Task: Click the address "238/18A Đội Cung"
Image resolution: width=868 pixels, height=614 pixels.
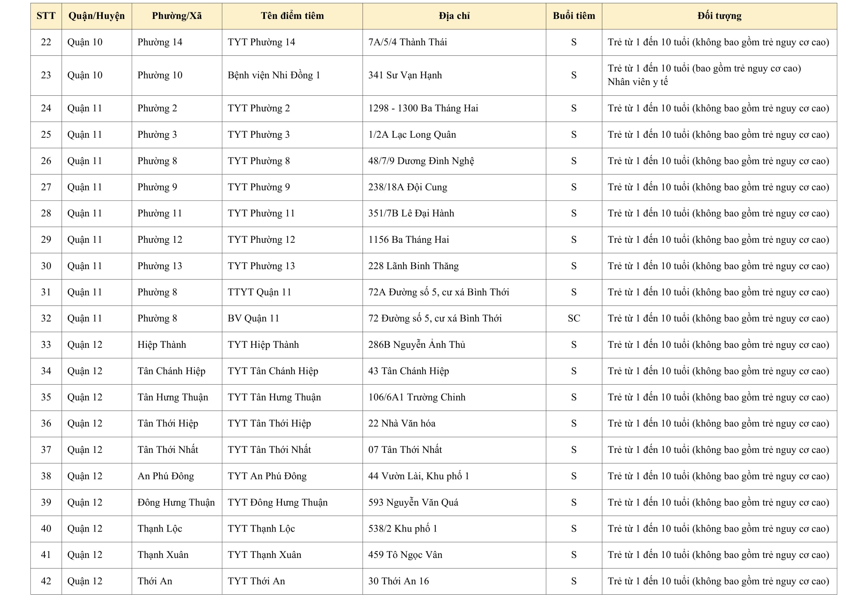Action: tap(407, 187)
